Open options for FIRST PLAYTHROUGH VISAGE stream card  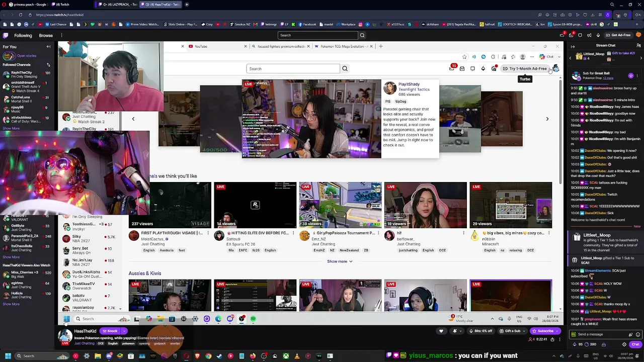point(208,233)
